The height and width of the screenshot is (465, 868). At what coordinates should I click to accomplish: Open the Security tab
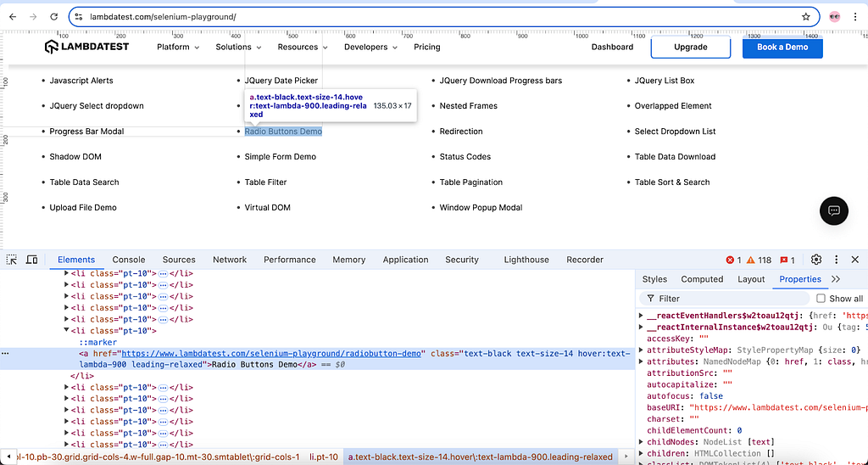pos(462,260)
